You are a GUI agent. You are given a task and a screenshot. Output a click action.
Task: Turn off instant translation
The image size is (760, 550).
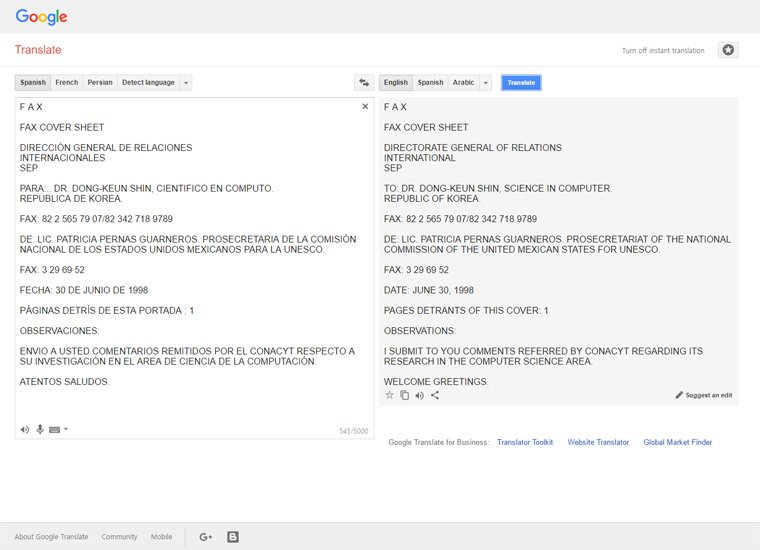(x=663, y=50)
